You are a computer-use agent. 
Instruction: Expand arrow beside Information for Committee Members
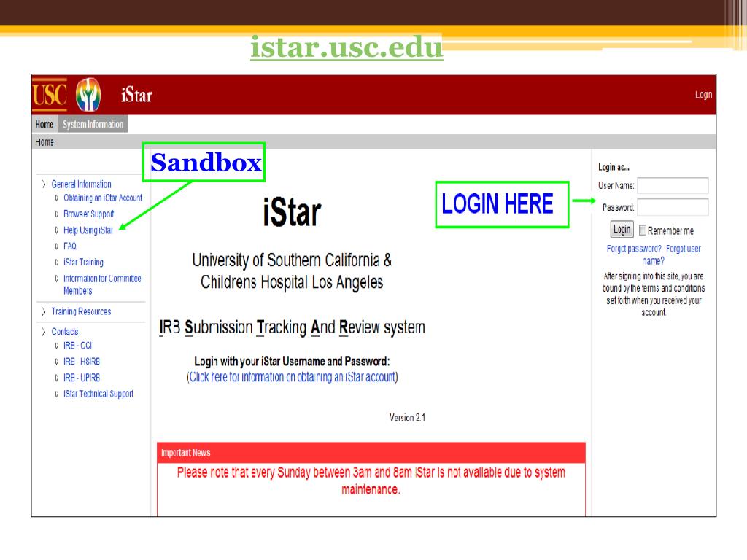point(57,278)
